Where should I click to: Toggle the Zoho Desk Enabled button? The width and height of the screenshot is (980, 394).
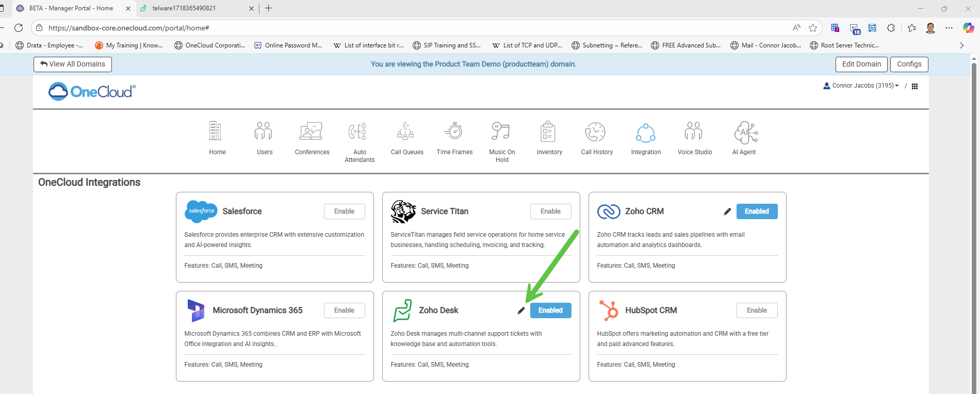[x=550, y=310]
